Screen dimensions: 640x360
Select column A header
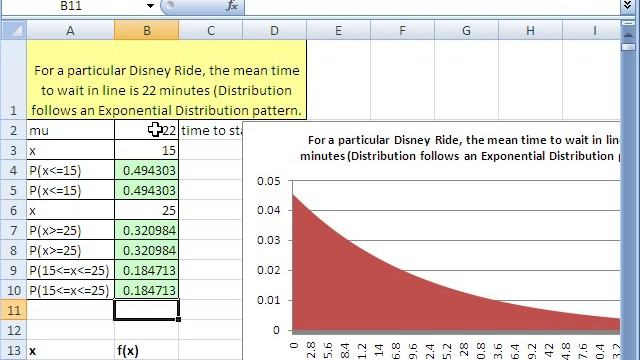point(70,31)
